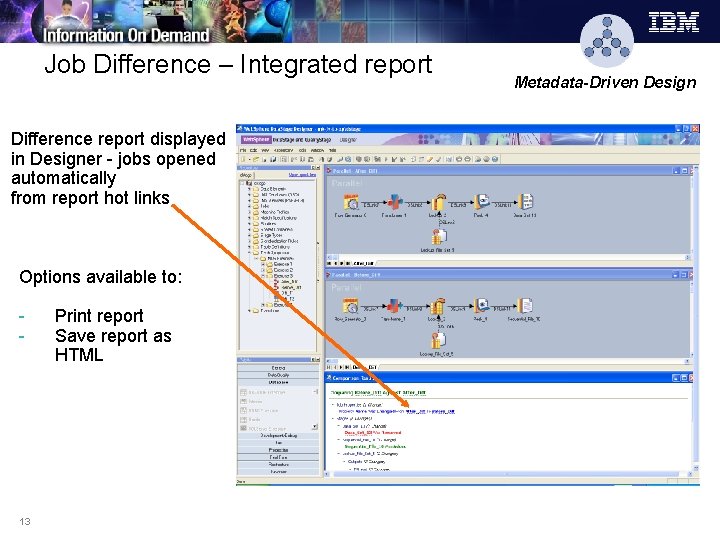Click the green Comparing Before_Diff against After_Diff heading

(x=378, y=393)
